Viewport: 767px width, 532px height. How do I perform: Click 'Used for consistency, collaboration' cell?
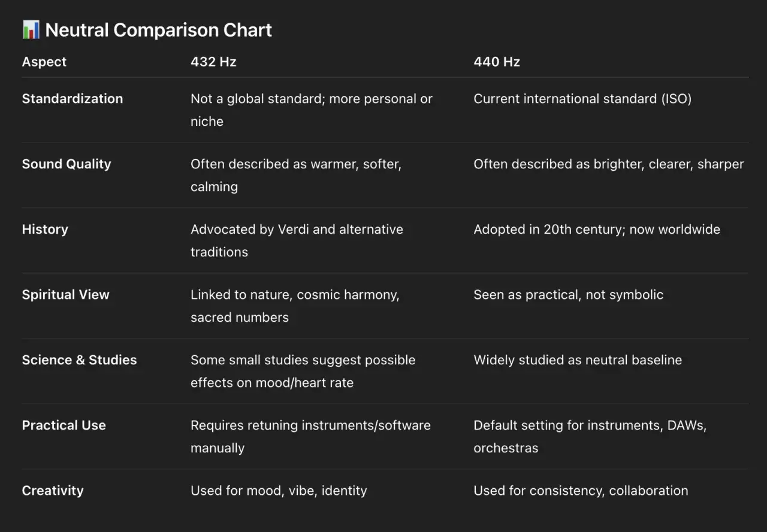click(581, 491)
